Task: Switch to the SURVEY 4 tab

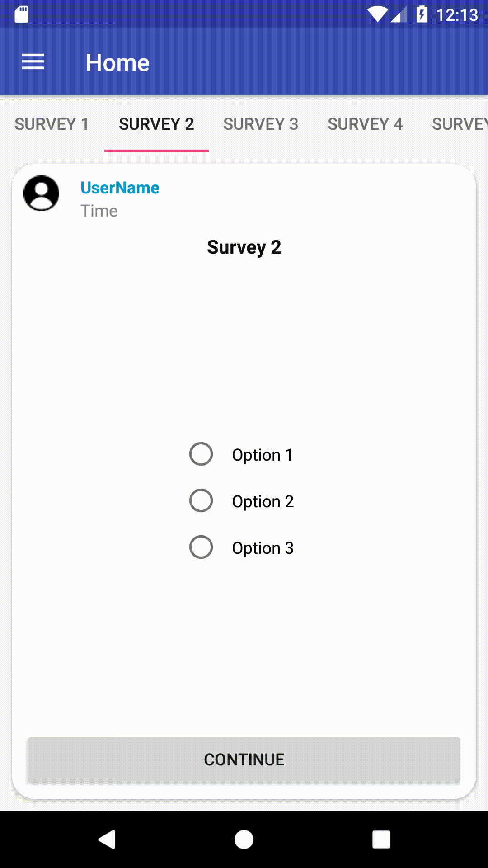Action: 366,123
